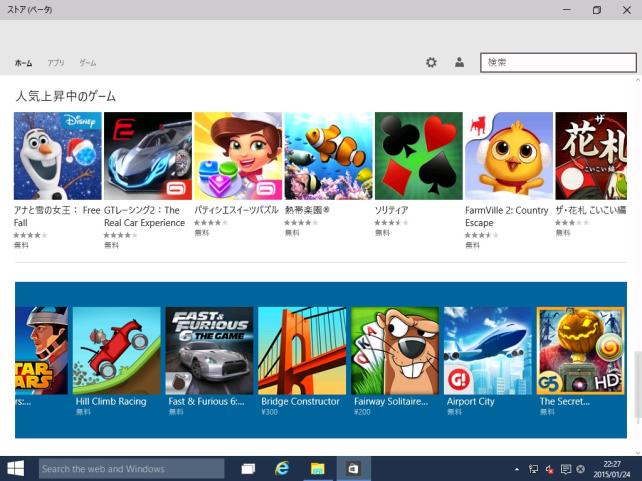Click the GTレーシング2 title text
The width and height of the screenshot is (642, 481).
[145, 217]
